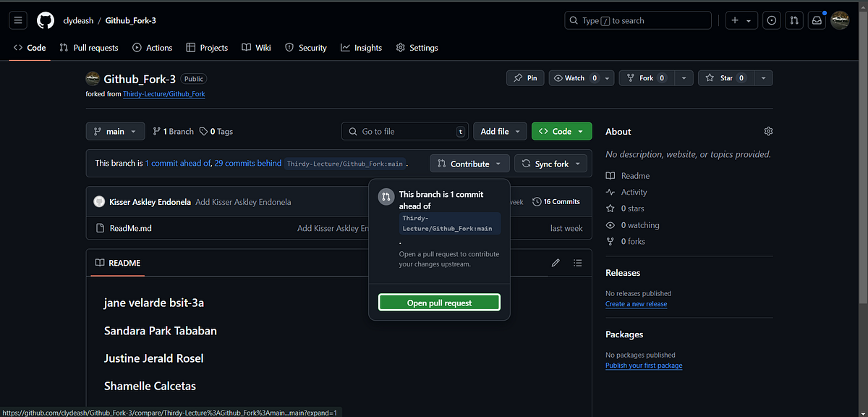Show README outline list icon

(577, 263)
